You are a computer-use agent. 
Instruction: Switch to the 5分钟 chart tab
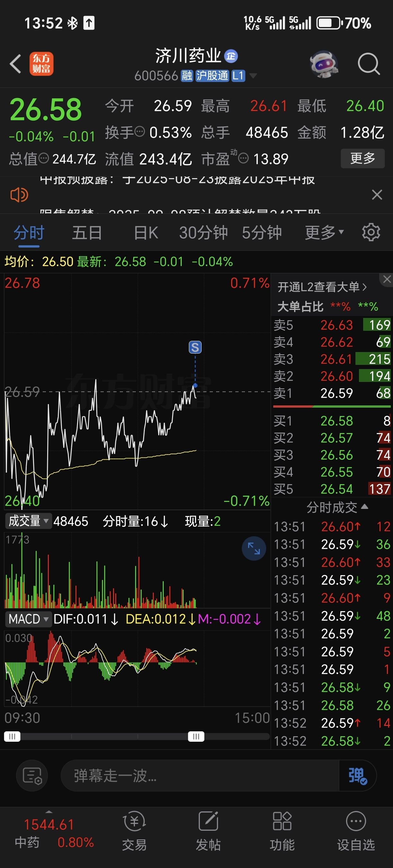(x=262, y=232)
